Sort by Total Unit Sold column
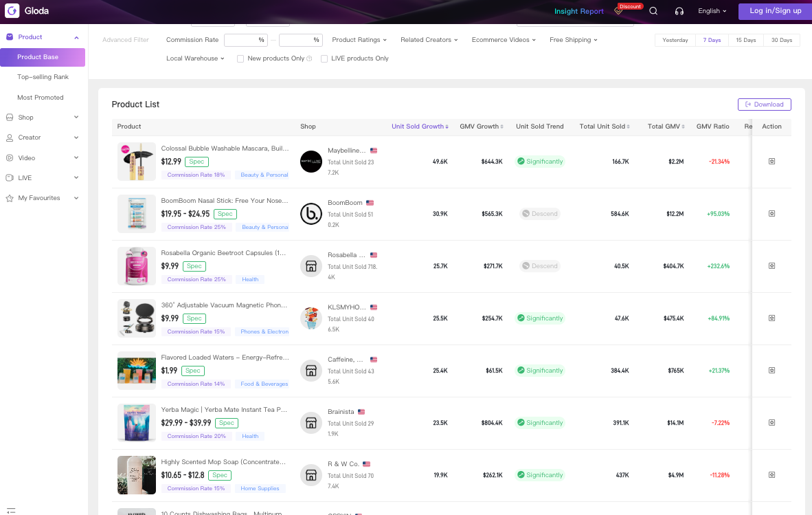This screenshot has width=812, height=515. point(605,127)
